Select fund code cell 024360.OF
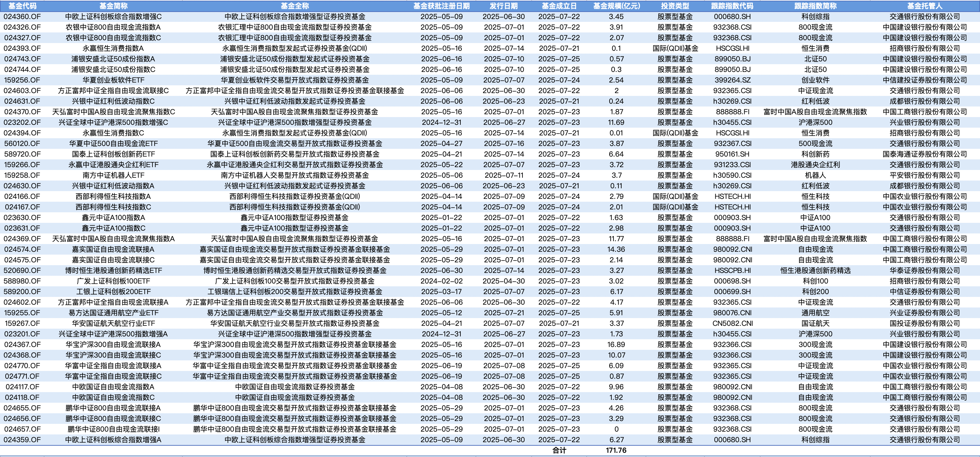 pos(23,17)
